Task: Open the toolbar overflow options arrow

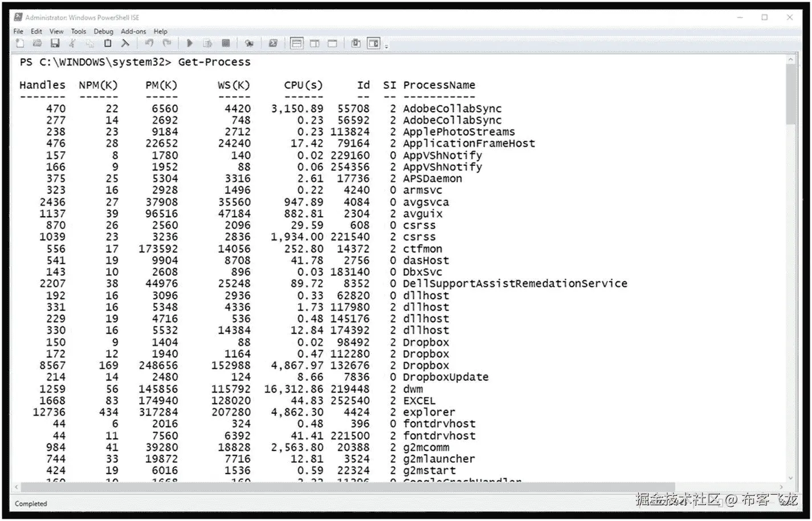Action: click(x=386, y=46)
